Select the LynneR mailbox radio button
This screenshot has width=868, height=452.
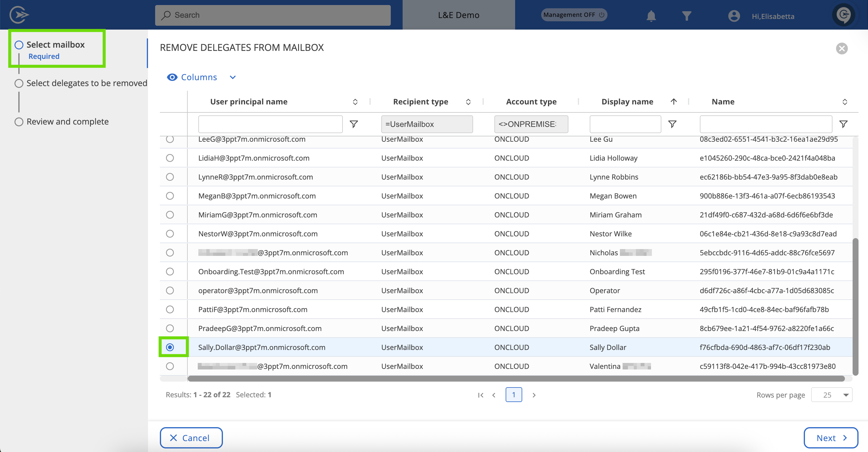170,177
